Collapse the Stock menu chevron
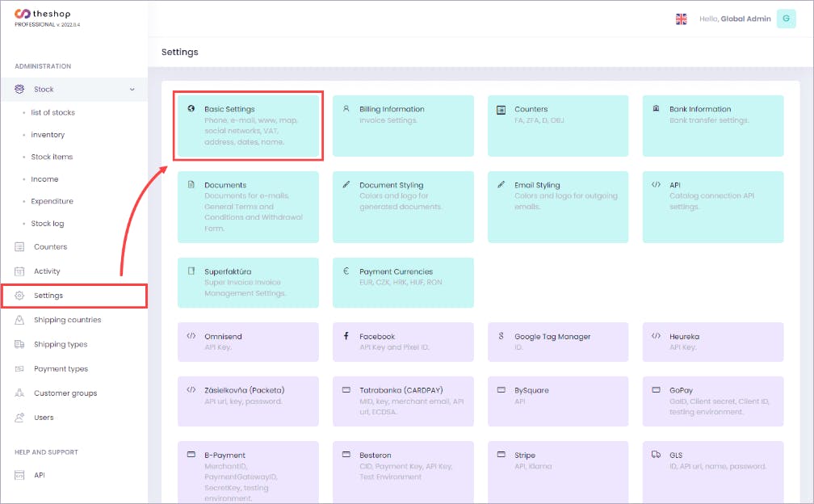 (x=132, y=90)
